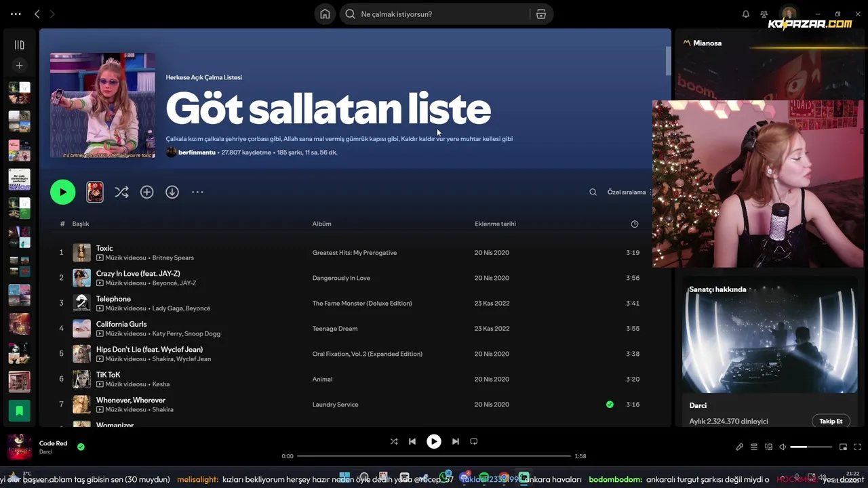Toggle saved checkmark on Whenever, Wherever

610,405
